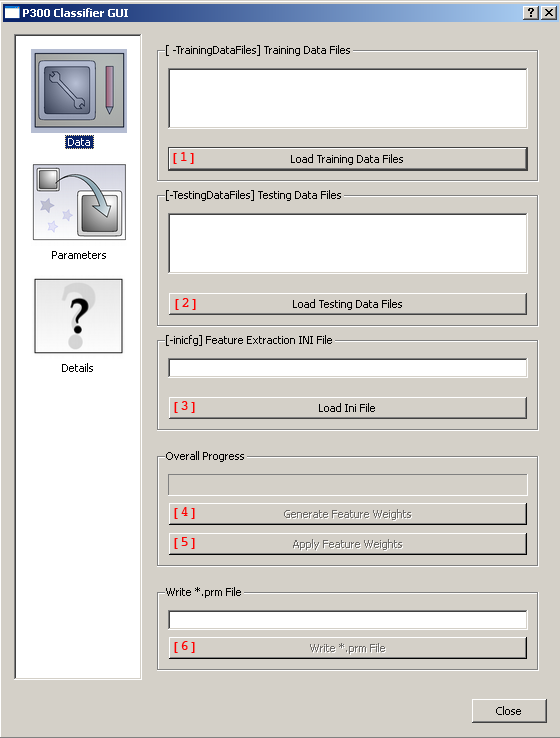Click the Parameters label in the sidebar

79,255
